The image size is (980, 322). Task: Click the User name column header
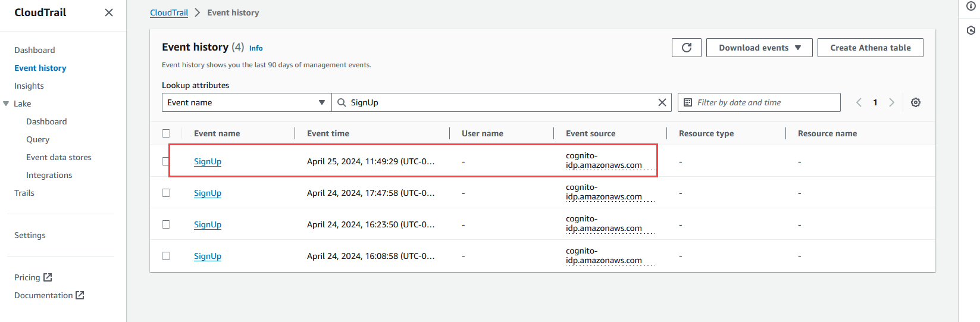coord(483,133)
